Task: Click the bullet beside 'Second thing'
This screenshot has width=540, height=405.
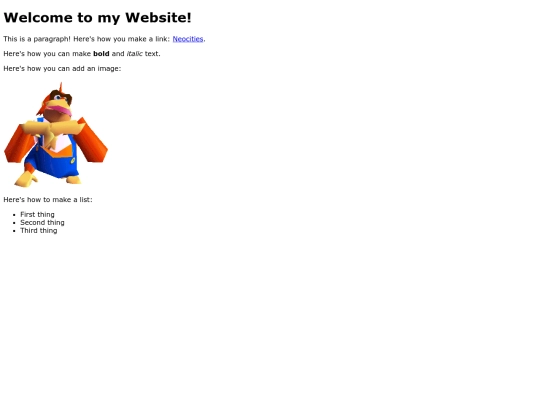Action: (x=14, y=223)
